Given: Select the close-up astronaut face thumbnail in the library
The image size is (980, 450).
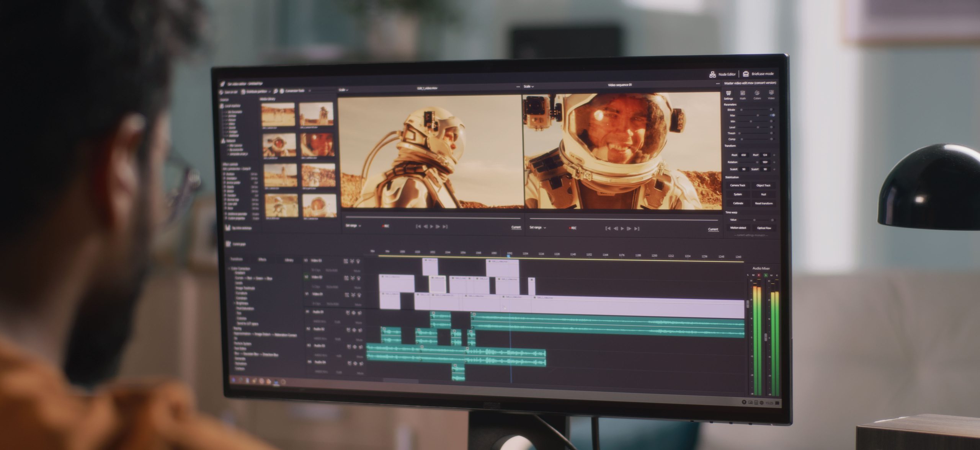Looking at the screenshot, I should tap(317, 145).
